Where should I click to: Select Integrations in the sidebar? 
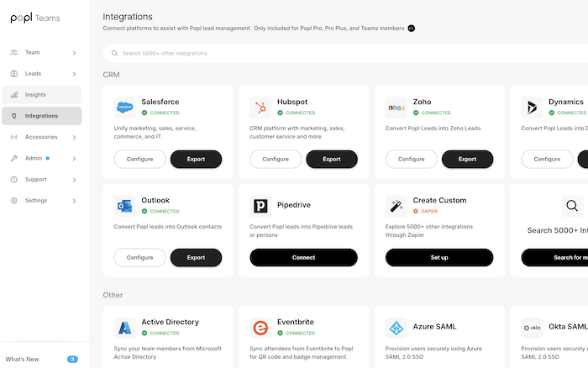click(x=42, y=116)
